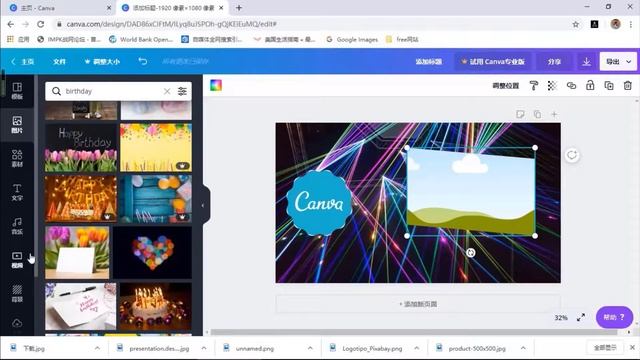The width and height of the screenshot is (640, 360).
Task: Click Show all (全部显示) downloads button
Action: point(605,348)
